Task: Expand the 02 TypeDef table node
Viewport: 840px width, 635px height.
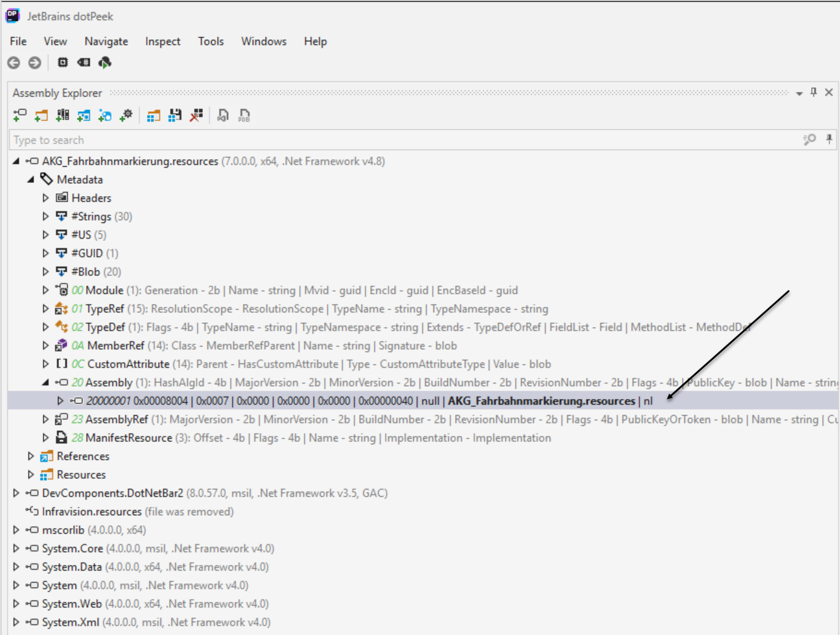Action: point(46,327)
